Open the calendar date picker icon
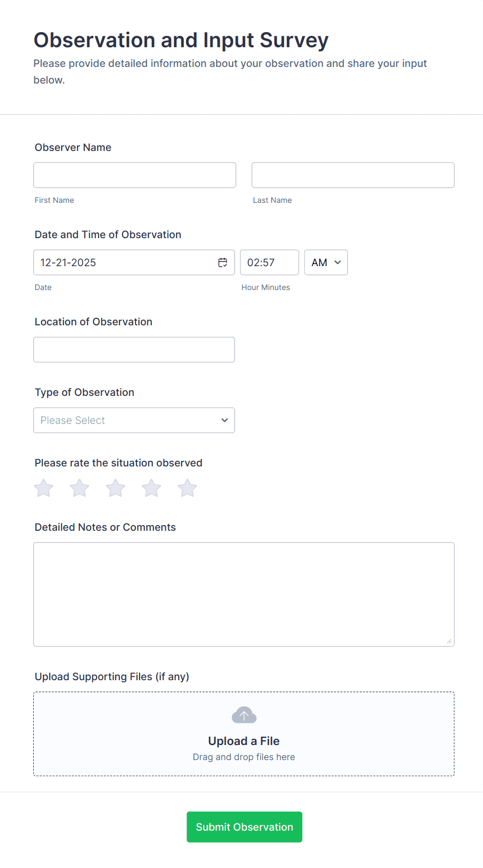This screenshot has width=483, height=868. (x=223, y=263)
